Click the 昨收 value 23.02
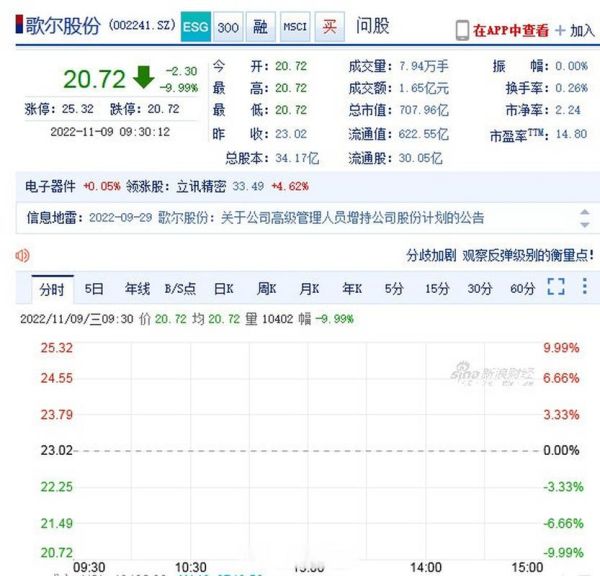This screenshot has height=576, width=600. 291,134
